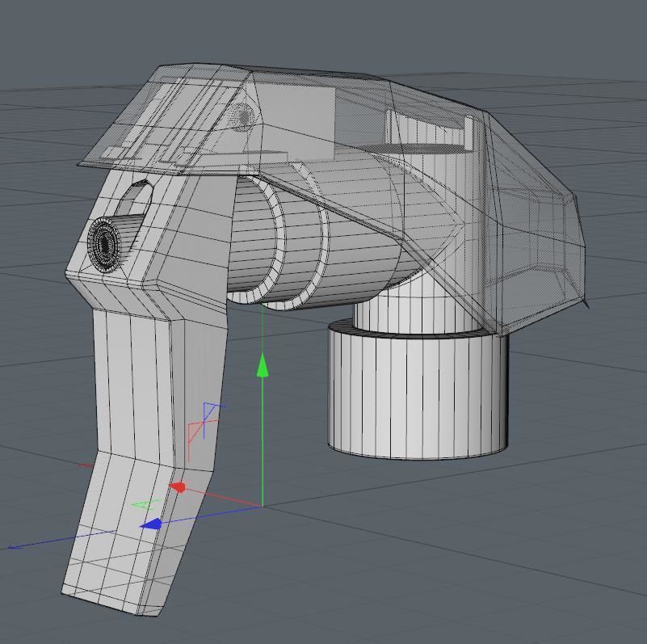Click the octagonal rear panel of the housing

[537, 234]
